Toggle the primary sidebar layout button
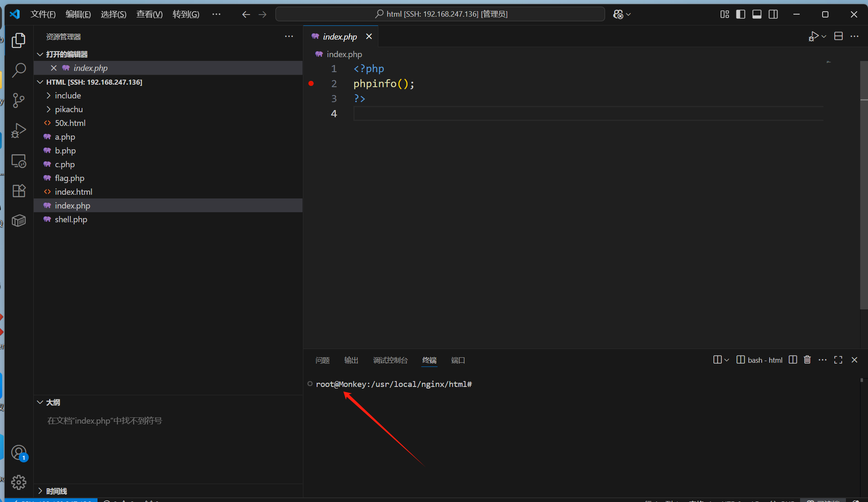The width and height of the screenshot is (868, 502). [x=740, y=14]
